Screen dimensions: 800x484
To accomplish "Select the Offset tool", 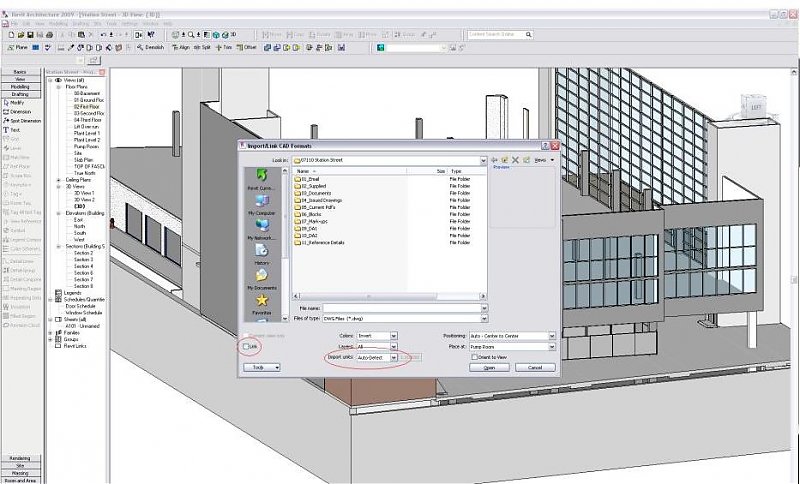I will click(x=246, y=47).
